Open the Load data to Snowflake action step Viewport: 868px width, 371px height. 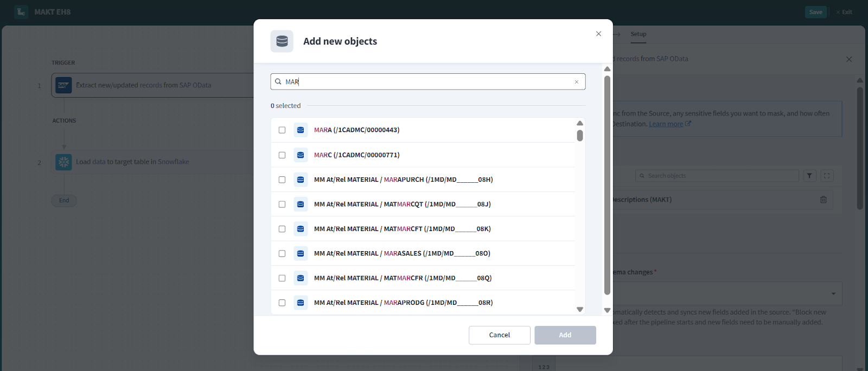(x=153, y=162)
